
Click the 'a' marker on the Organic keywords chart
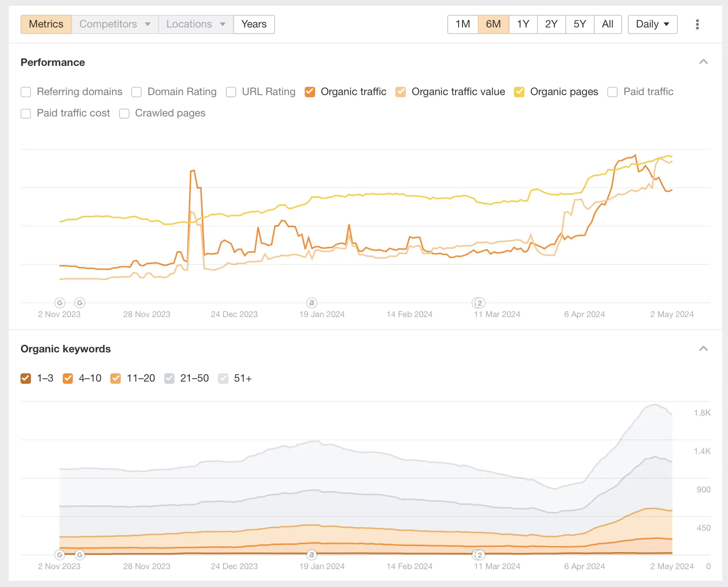[311, 555]
